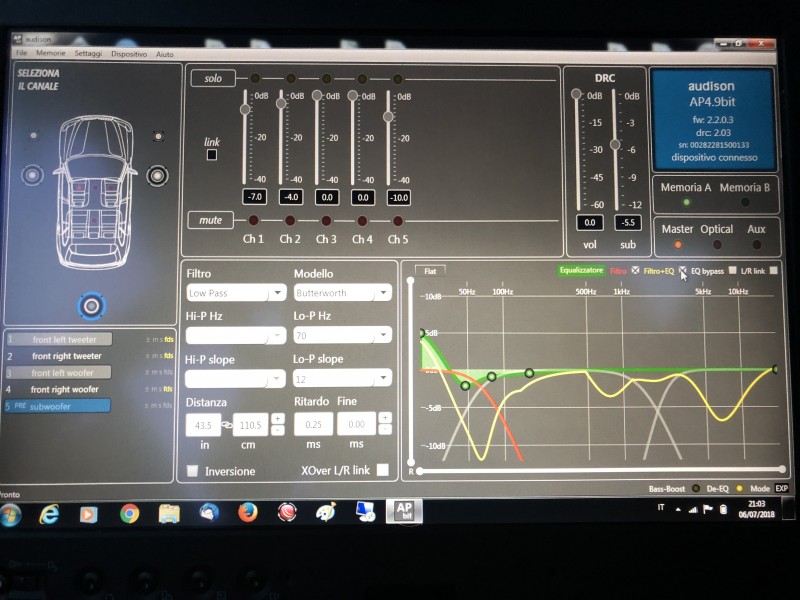Open Paint from the taskbar

326,512
